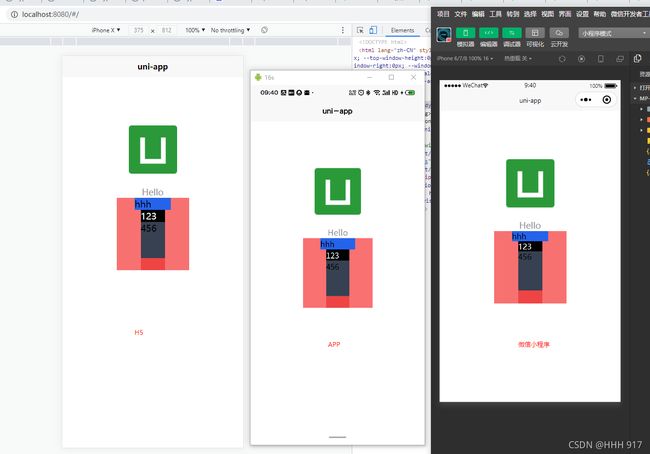This screenshot has width=650, height=454.
Task: Open the 100% zoom dropdown in Chrome
Action: click(x=195, y=30)
